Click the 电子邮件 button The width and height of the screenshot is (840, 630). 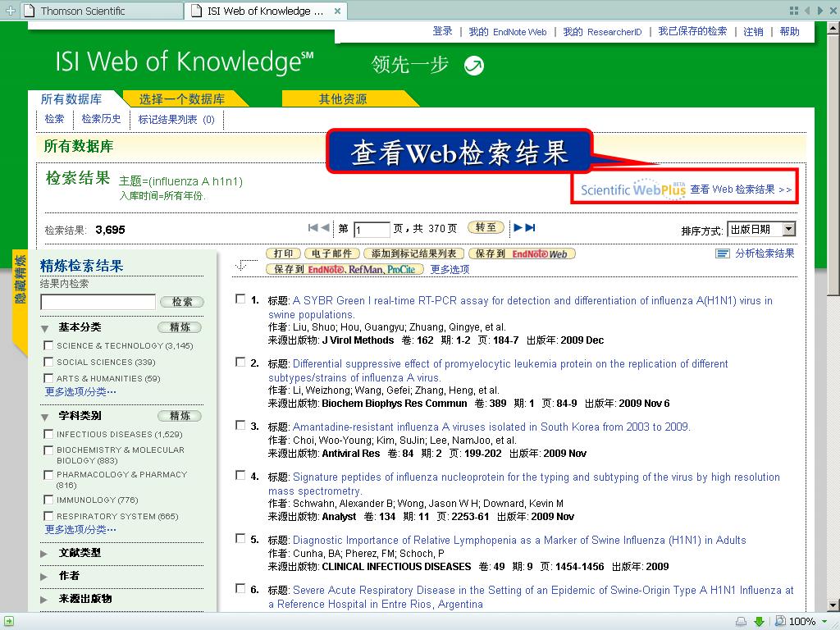(x=331, y=253)
